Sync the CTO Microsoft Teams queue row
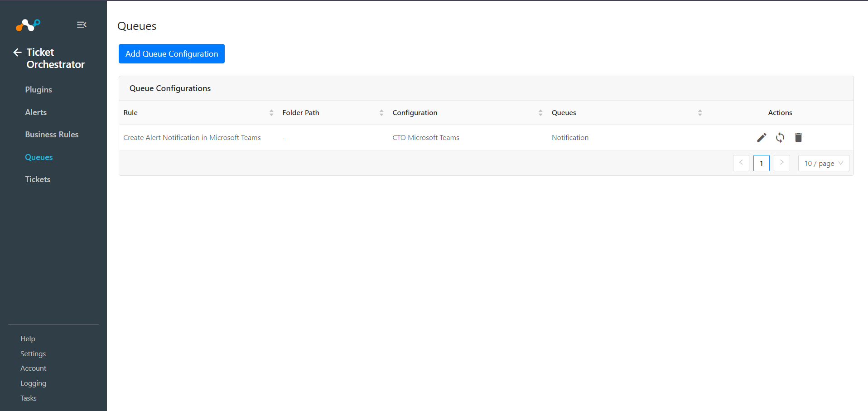Image resolution: width=868 pixels, height=411 pixels. 780,138
